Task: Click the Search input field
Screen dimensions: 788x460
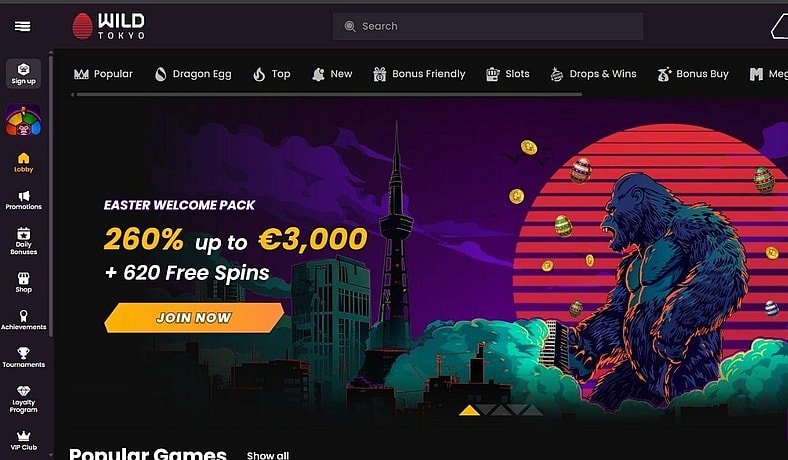Action: pyautogui.click(x=487, y=26)
